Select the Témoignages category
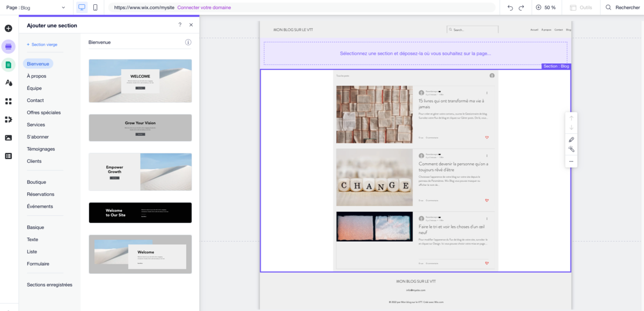Image resolution: width=644 pixels, height=311 pixels. (41, 149)
